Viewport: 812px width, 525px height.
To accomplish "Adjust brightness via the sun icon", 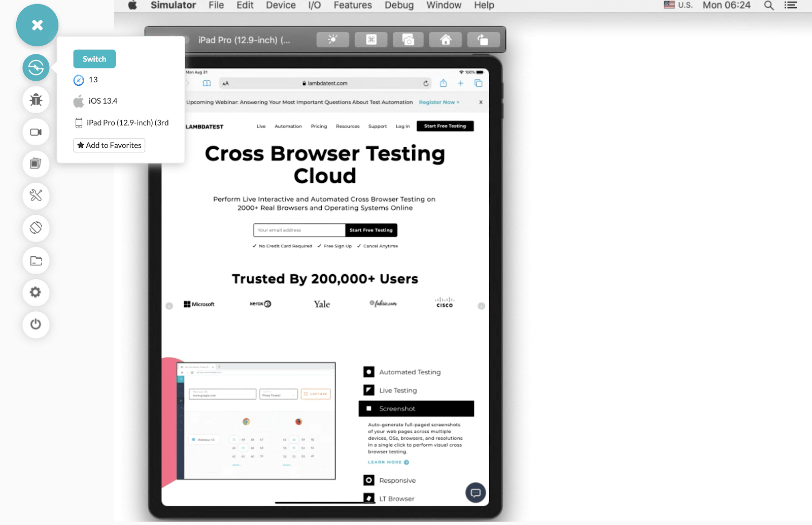I will tap(332, 39).
